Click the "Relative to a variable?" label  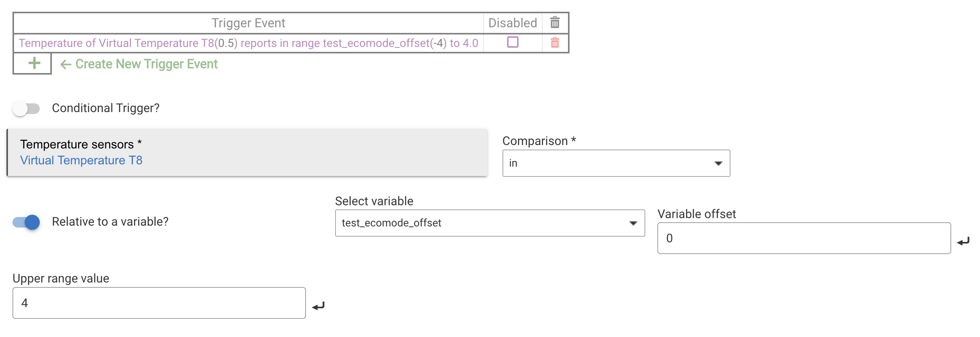coord(110,222)
